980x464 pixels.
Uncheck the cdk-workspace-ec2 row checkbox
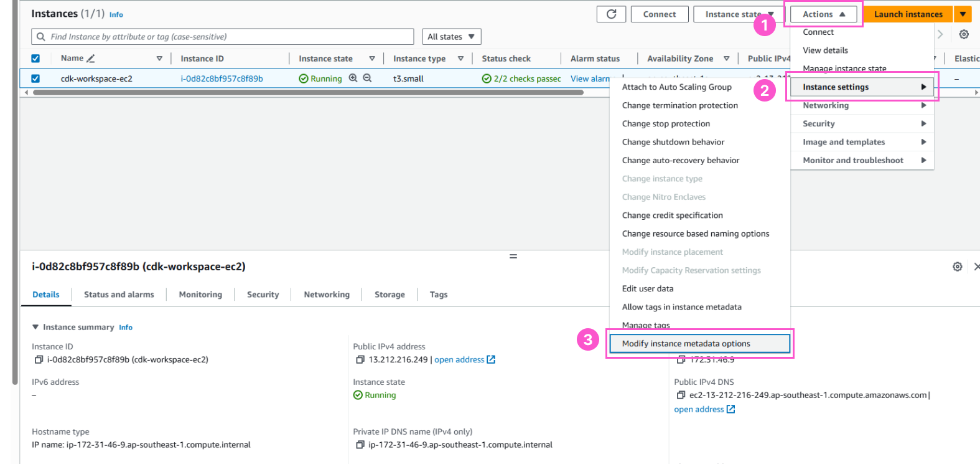click(35, 78)
